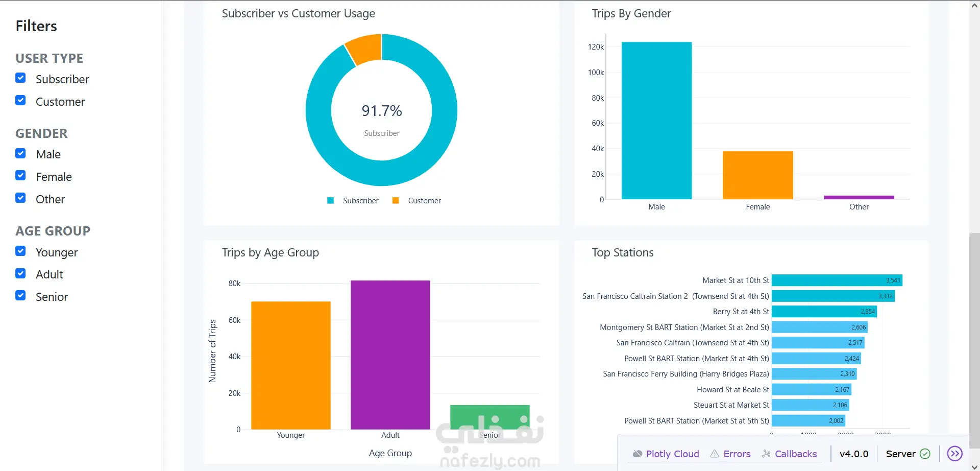Click the 'Number of Trips' axis title
The image size is (980, 471).
tap(212, 351)
